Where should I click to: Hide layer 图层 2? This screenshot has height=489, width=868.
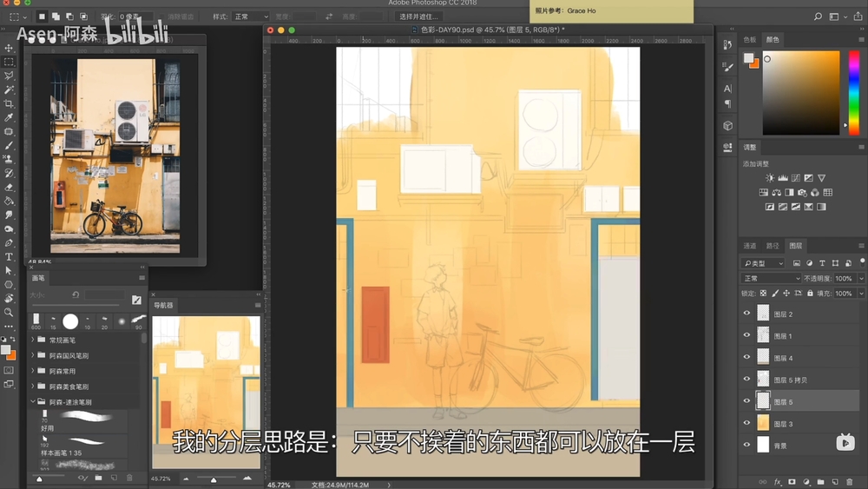[746, 314]
